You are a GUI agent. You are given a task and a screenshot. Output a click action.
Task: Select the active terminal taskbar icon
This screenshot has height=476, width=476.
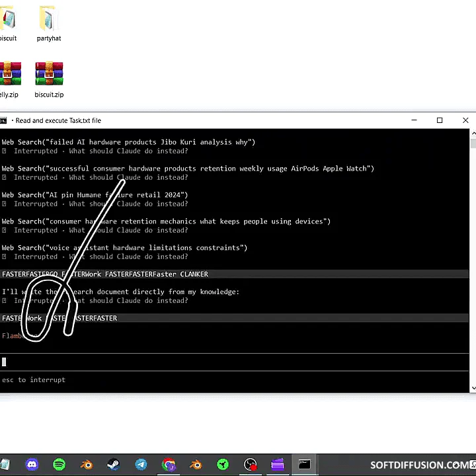pyautogui.click(x=304, y=465)
